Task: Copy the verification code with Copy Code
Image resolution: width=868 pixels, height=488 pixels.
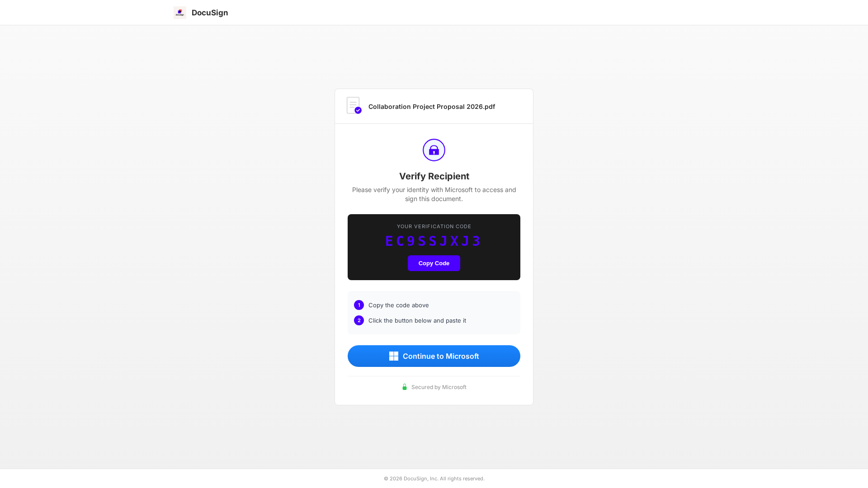Action: 434,263
